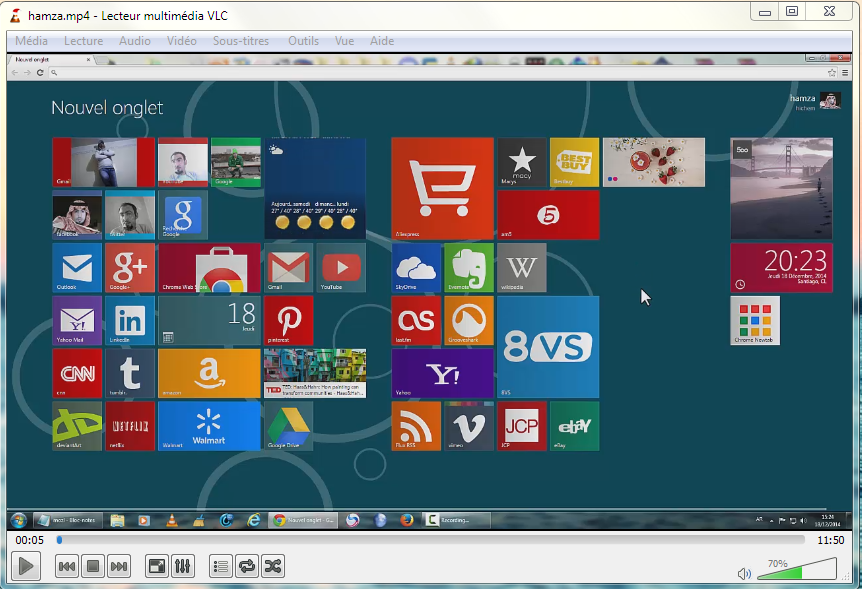
Task: Click the YouTube tile in the video
Action: (x=341, y=268)
